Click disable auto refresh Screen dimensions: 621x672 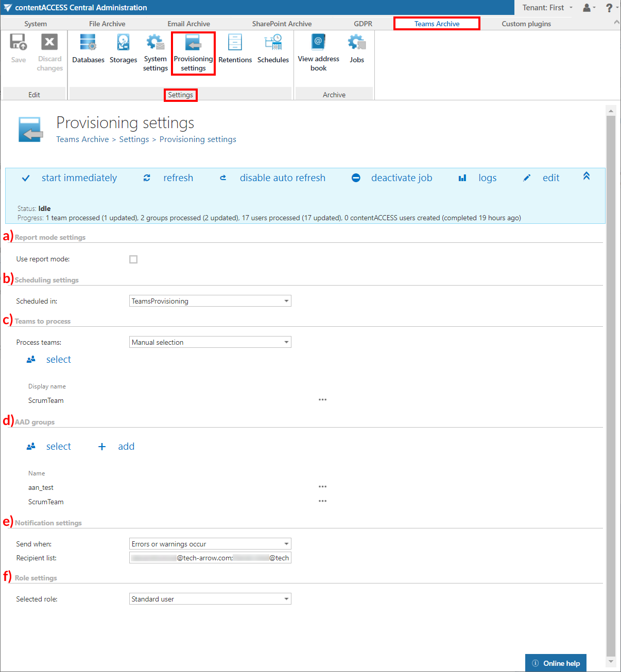[282, 178]
